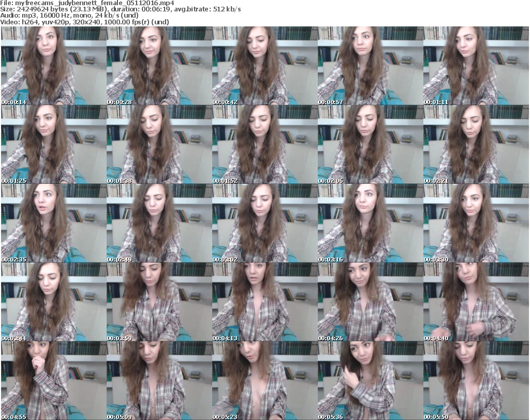Open the frame at timestamp 00:00:42
Viewport: 530px width, 420px height.
click(264, 66)
